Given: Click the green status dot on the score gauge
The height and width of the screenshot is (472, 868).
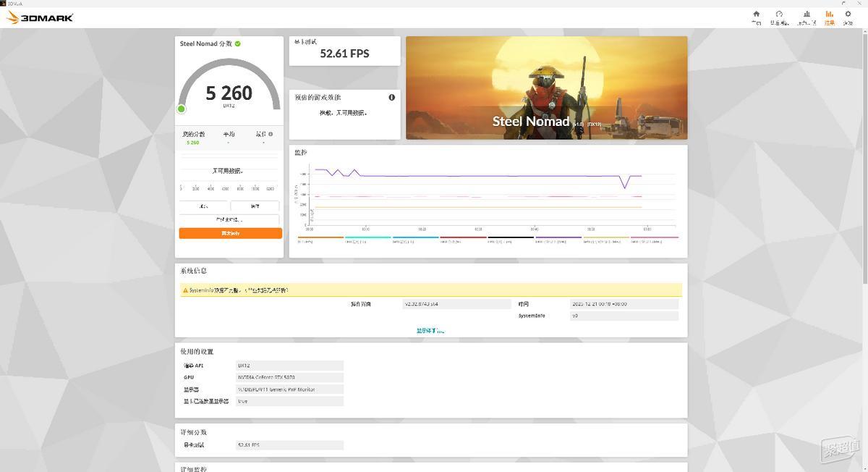Looking at the screenshot, I should click(x=182, y=109).
